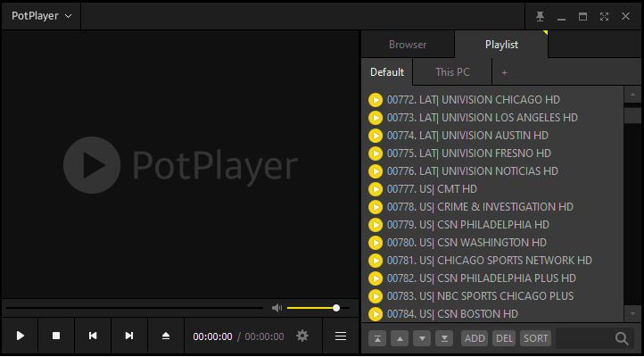
Task: Click play icon beside CSN PHILADELPHIA PLUS
Action: pos(376,278)
